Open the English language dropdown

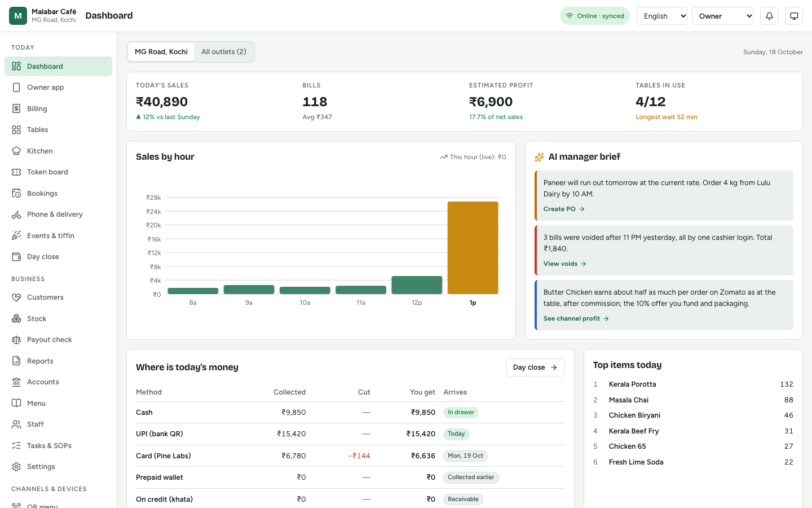pos(662,16)
